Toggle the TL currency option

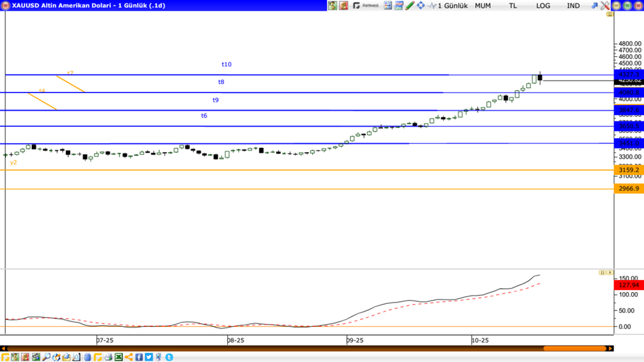[513, 5]
